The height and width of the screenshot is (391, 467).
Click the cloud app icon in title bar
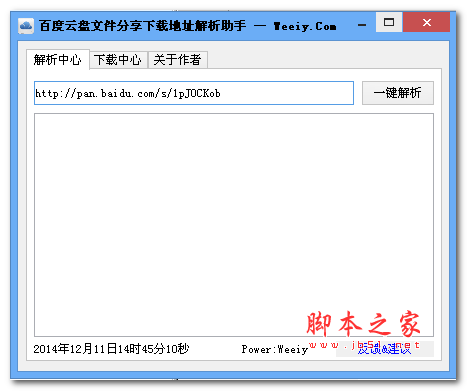click(x=26, y=26)
